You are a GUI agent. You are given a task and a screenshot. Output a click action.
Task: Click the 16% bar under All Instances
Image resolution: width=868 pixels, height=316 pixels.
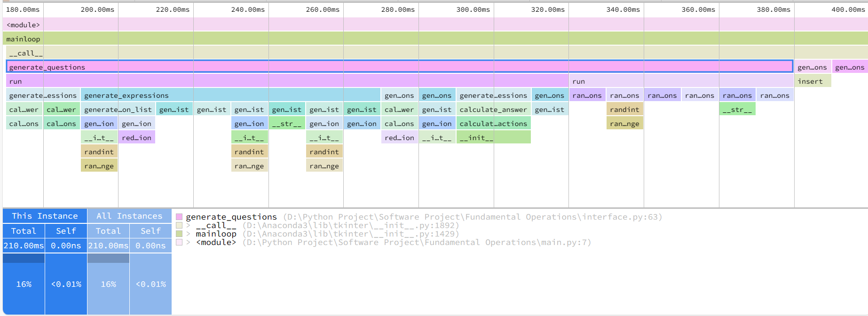click(x=108, y=284)
